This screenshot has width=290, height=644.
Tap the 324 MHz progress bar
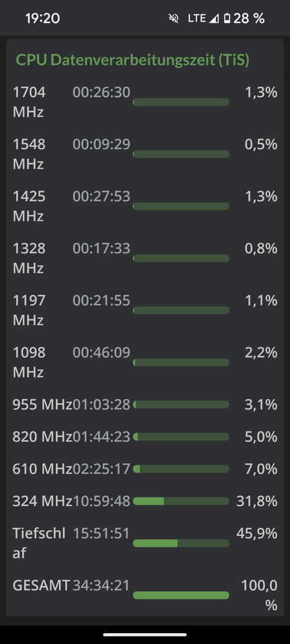(181, 501)
